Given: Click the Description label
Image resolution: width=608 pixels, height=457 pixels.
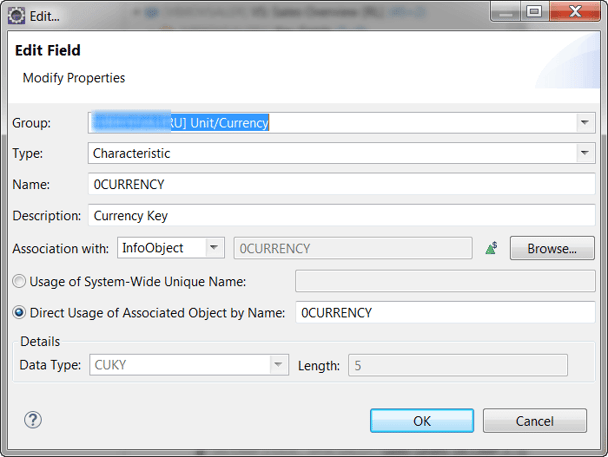Looking at the screenshot, I should coord(47,216).
